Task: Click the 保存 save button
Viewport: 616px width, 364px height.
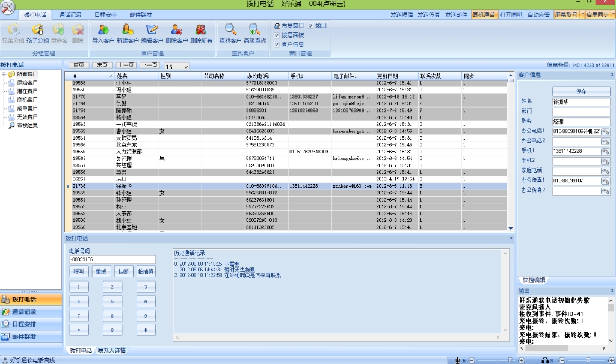Action: [581, 91]
